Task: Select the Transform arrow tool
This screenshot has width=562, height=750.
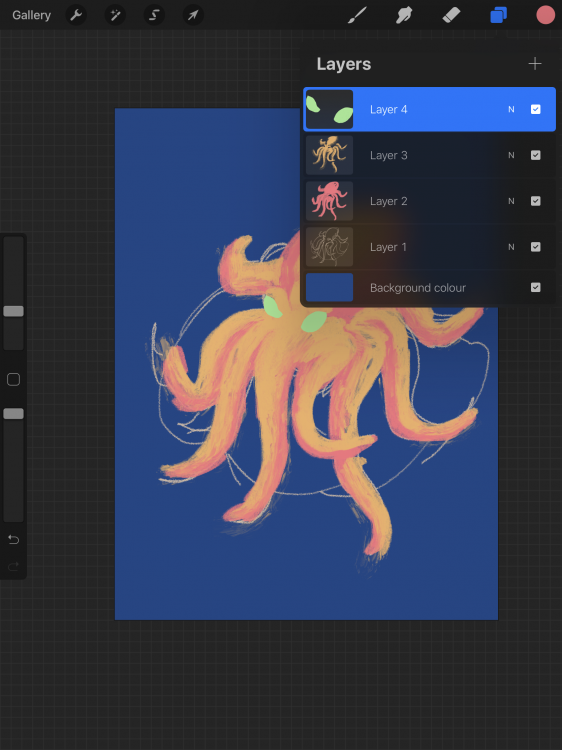Action: pos(193,15)
